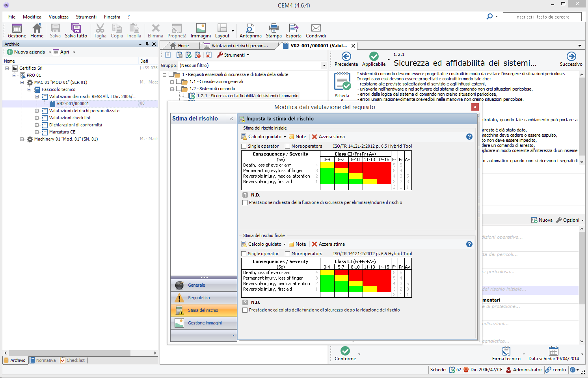Select Segnaletica in side navigation
Viewport: 588px width, 378px height.
pyautogui.click(x=199, y=298)
